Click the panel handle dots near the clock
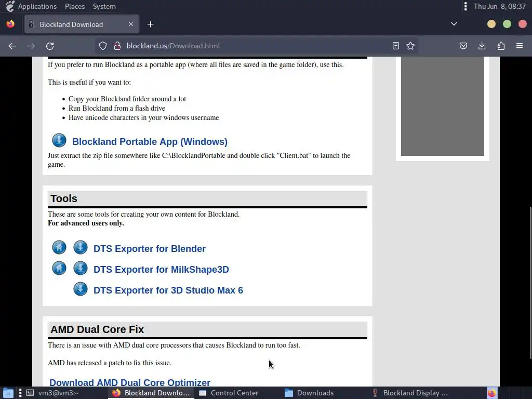This screenshot has width=532, height=399. [465, 6]
